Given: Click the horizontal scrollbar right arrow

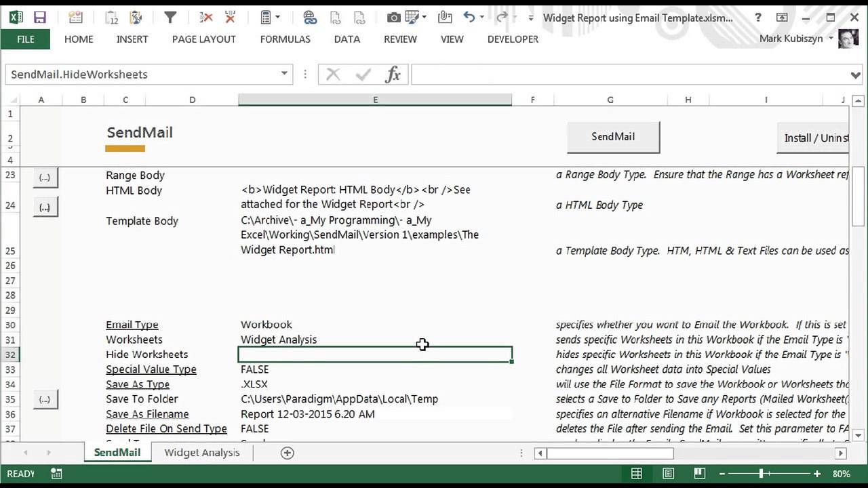Looking at the screenshot, I should pos(841,453).
